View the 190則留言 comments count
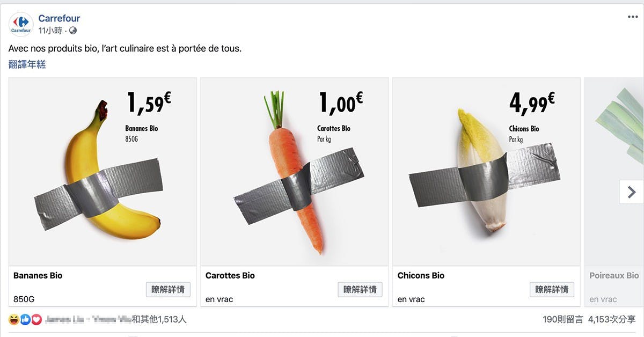 coord(562,319)
